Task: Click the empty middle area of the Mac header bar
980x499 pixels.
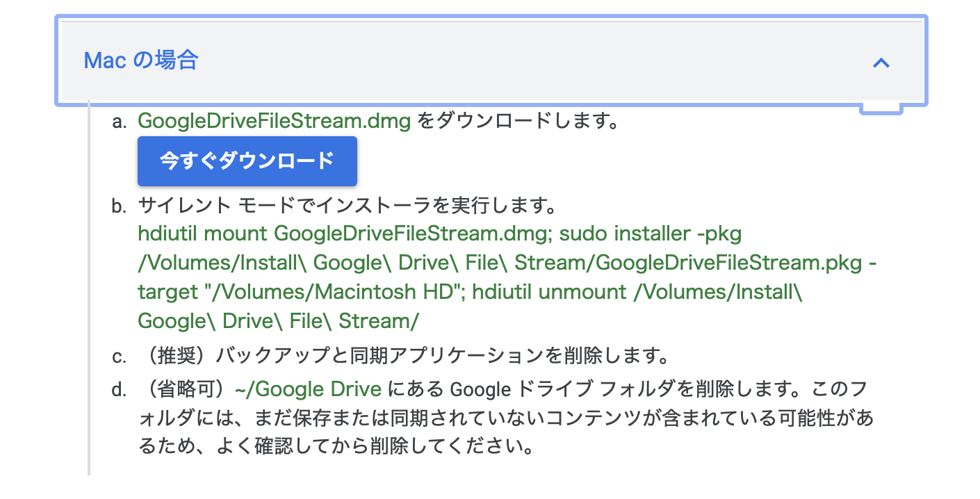Action: coord(528,61)
